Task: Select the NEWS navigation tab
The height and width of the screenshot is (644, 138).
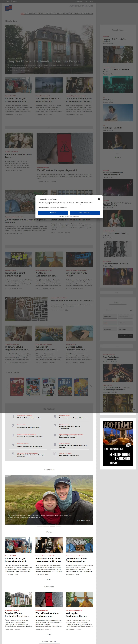Action: (23, 13)
